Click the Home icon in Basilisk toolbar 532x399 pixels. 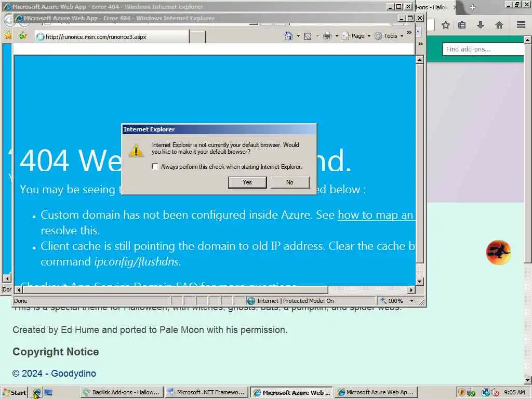499,25
